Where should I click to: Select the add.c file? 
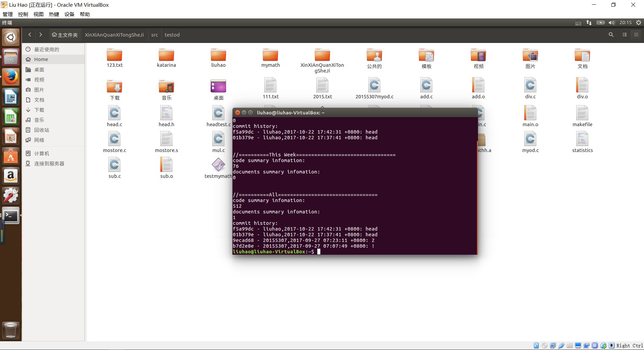(x=426, y=88)
